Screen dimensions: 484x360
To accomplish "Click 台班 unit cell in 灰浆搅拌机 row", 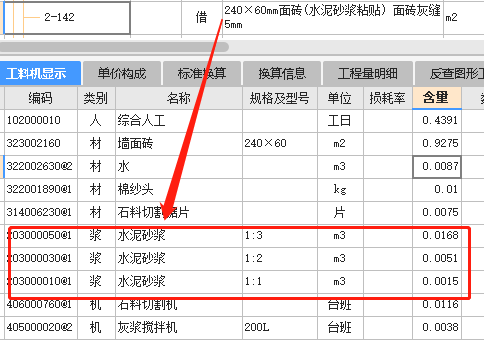I will tap(340, 328).
